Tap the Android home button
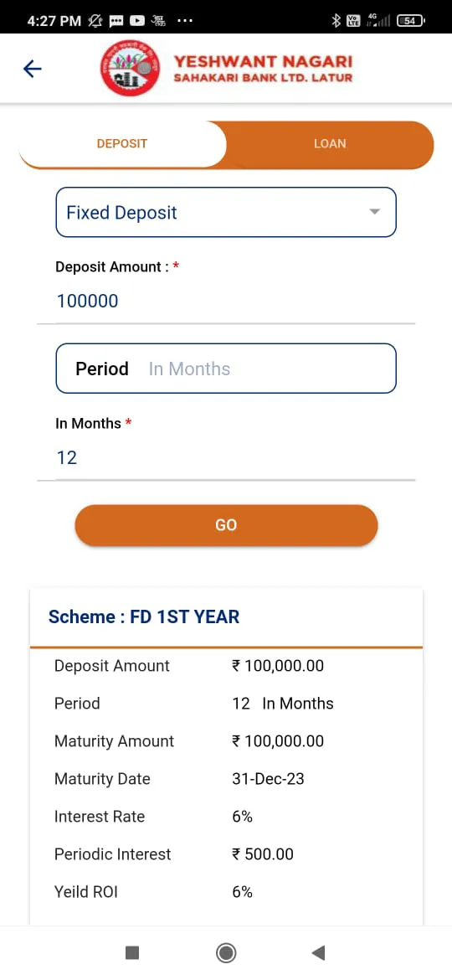The image size is (452, 980). coord(225,952)
